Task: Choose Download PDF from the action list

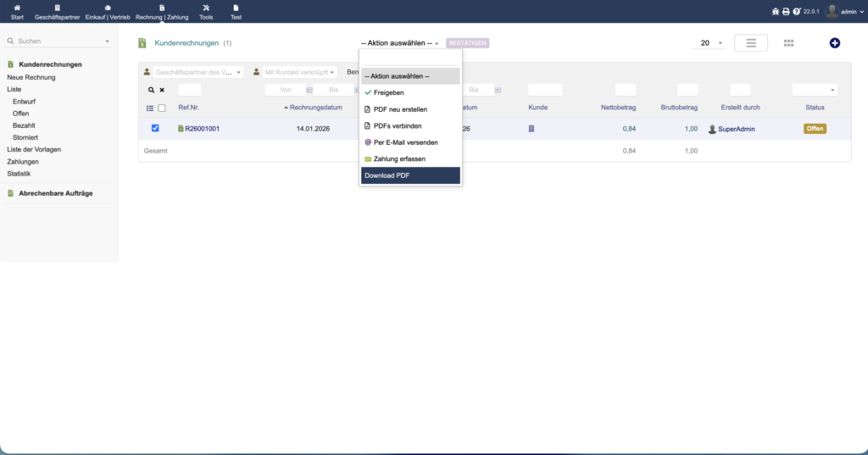Action: [410, 175]
